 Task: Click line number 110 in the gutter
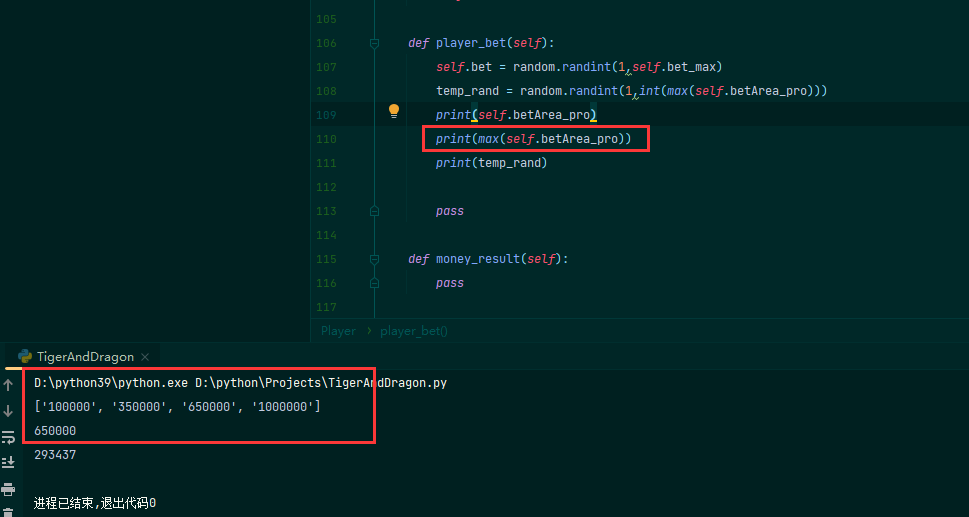coord(325,139)
